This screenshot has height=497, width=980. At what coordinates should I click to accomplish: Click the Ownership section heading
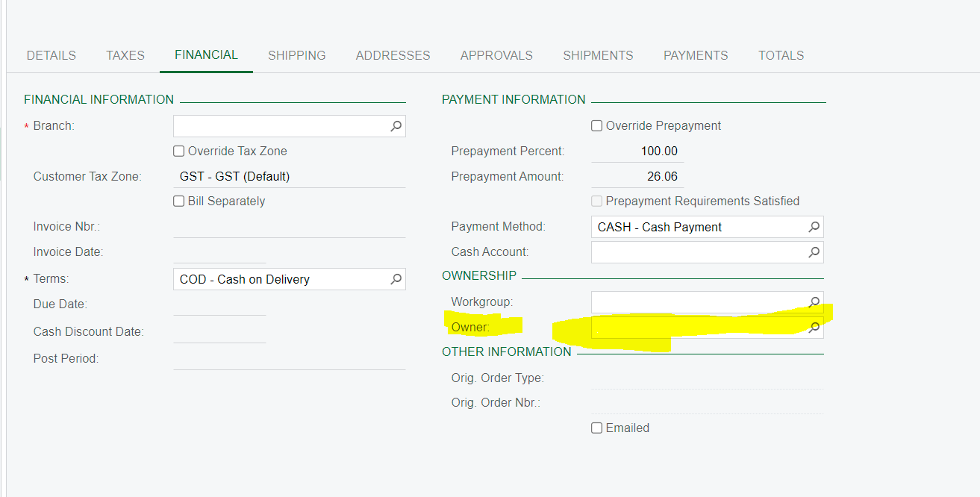(x=479, y=275)
